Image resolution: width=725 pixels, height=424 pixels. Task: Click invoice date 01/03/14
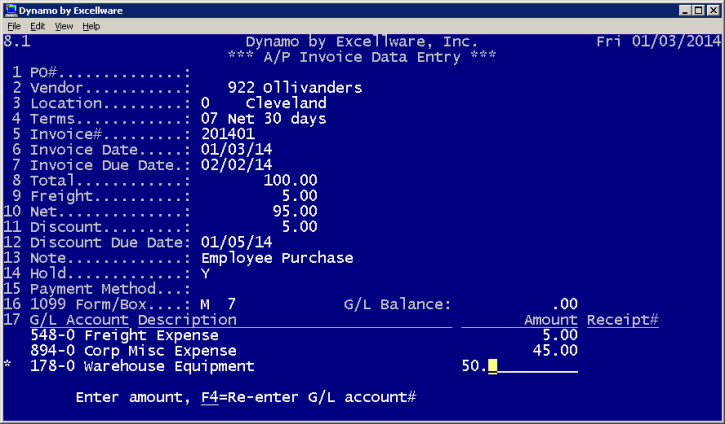click(236, 150)
